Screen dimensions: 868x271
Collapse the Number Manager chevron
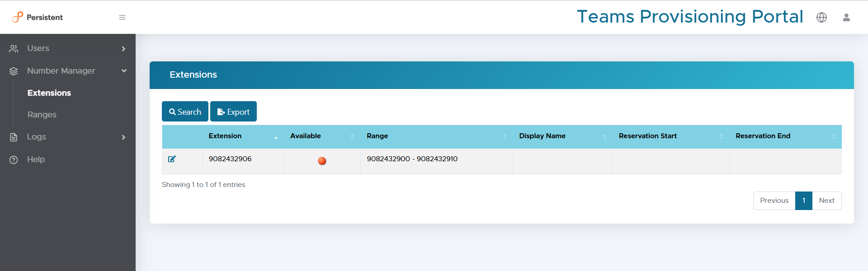click(x=124, y=71)
